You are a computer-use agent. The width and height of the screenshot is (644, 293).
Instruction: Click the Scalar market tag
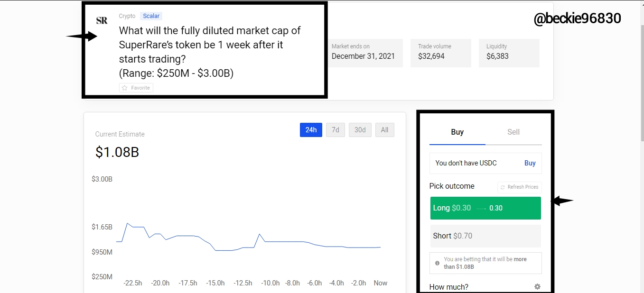click(x=151, y=16)
